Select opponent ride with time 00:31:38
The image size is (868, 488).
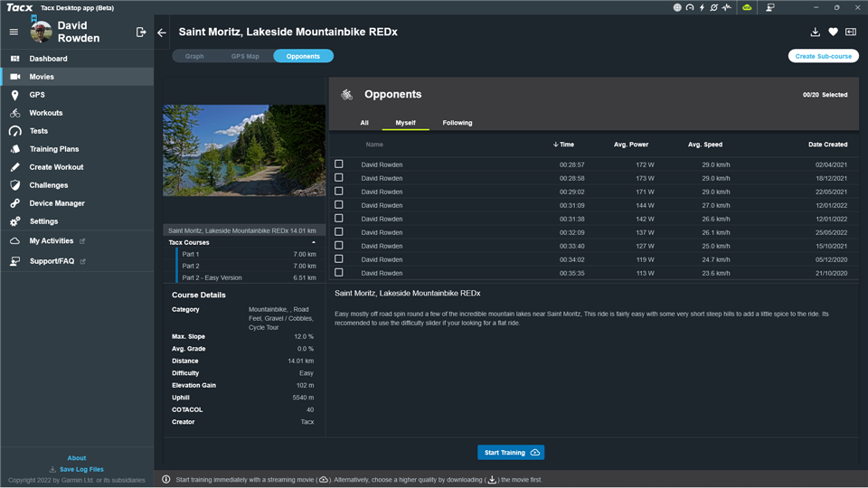339,219
